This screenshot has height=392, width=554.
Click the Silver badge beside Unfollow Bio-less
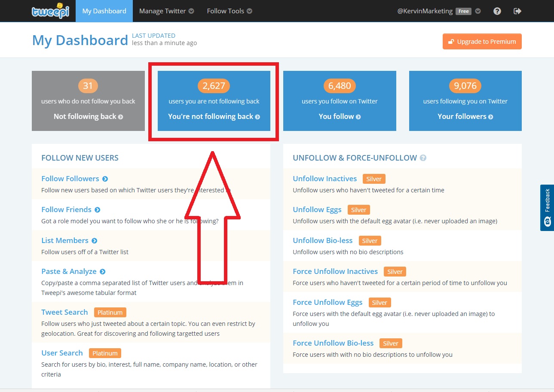370,241
